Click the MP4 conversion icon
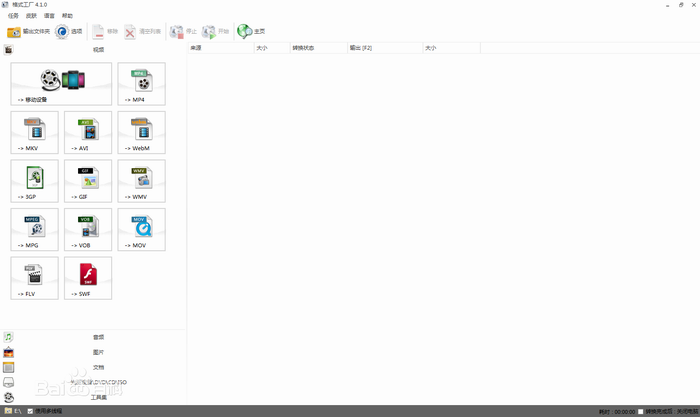The width and height of the screenshot is (700, 417). [x=141, y=83]
